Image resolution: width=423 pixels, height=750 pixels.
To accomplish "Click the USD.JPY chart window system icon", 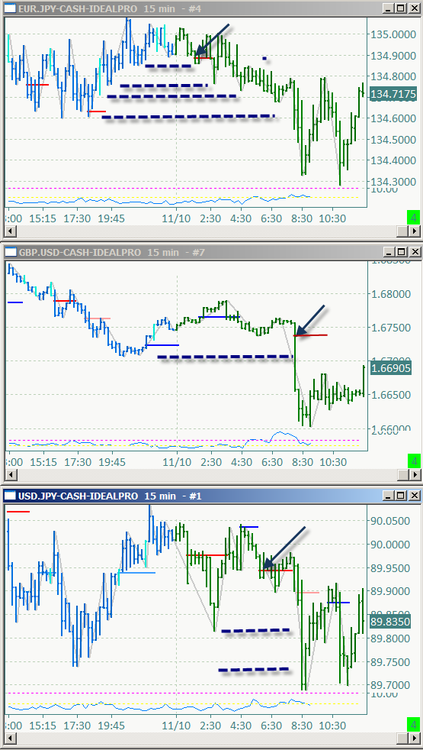I will pos(10,496).
